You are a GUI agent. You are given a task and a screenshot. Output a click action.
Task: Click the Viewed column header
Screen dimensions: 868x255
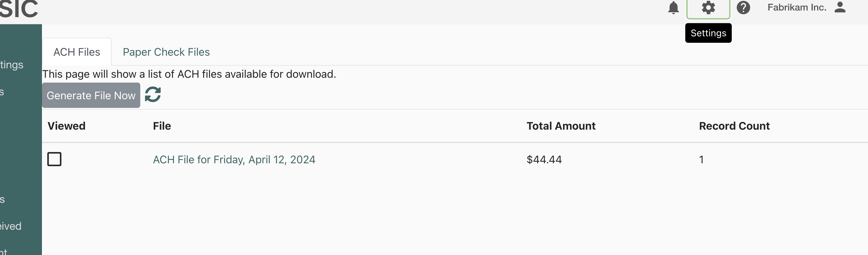tap(66, 126)
